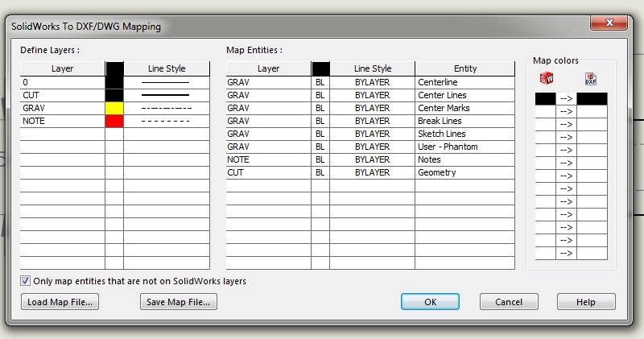Select layer GRAV in Define Layers
The height and width of the screenshot is (339, 644).
pyautogui.click(x=63, y=108)
